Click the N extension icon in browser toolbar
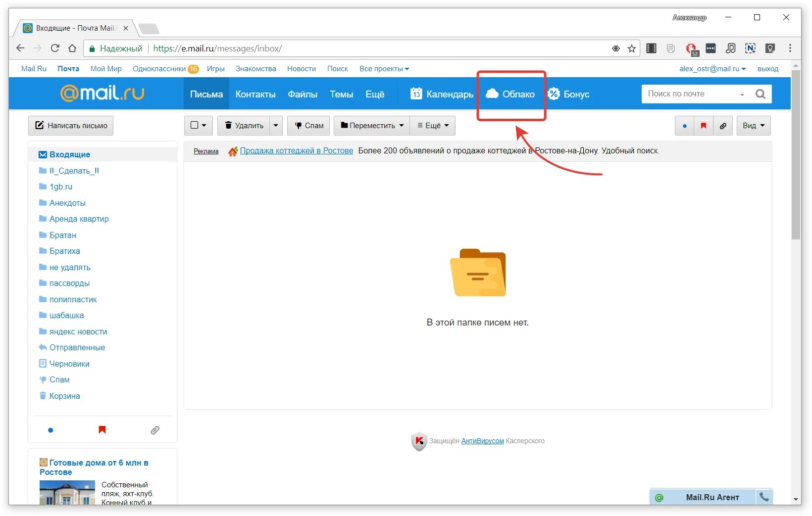This screenshot has height=516, width=812. [x=750, y=48]
